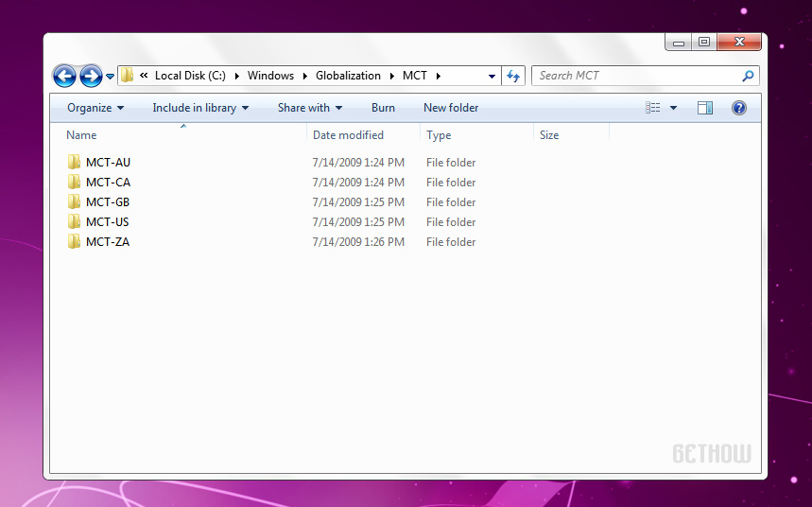812x507 pixels.
Task: Expand arrow after Local Disk (C:)
Action: click(x=236, y=77)
